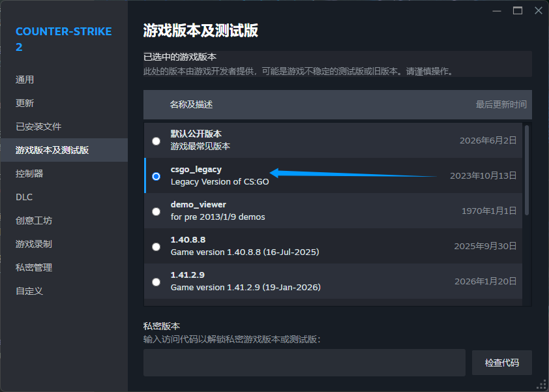
Task: Click the COUNTER-STRIKE 2 title
Action: click(64, 39)
